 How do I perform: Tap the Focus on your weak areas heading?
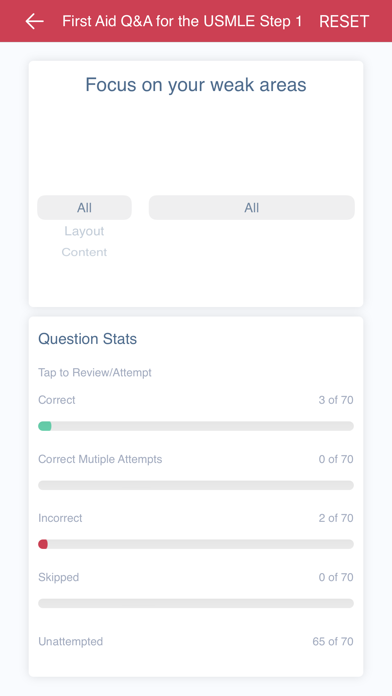[x=196, y=84]
